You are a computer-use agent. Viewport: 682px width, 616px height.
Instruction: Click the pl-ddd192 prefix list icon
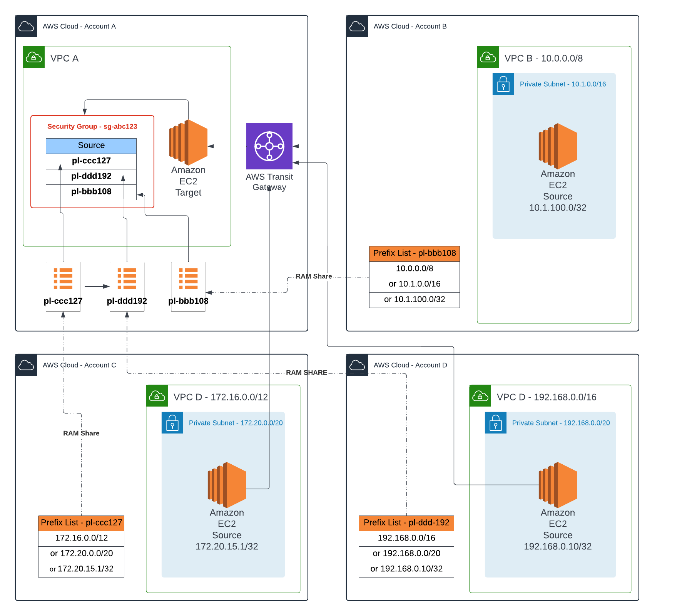coord(127,279)
